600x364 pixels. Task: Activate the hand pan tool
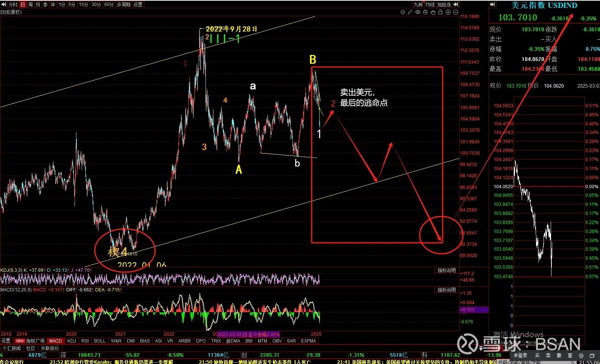click(433, 12)
